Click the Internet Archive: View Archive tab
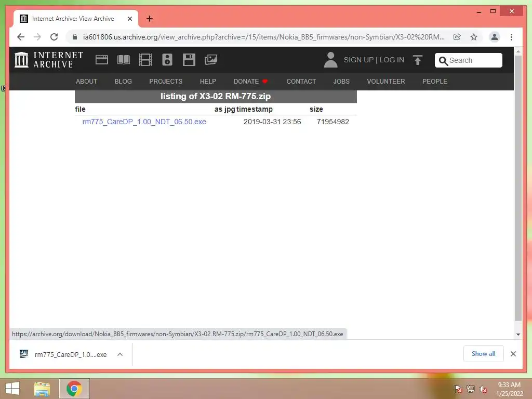This screenshot has width=532, height=399. (x=76, y=19)
